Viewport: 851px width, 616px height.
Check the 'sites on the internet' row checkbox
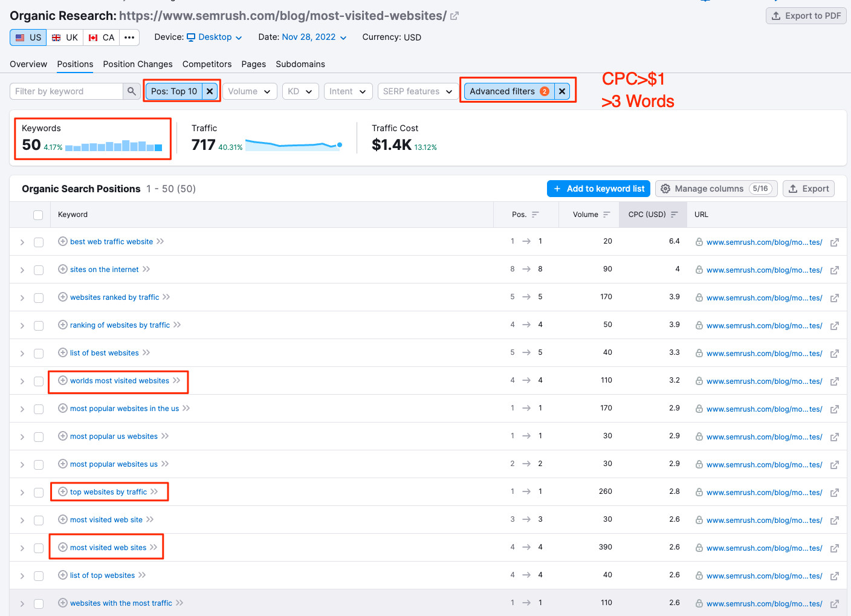pos(39,270)
